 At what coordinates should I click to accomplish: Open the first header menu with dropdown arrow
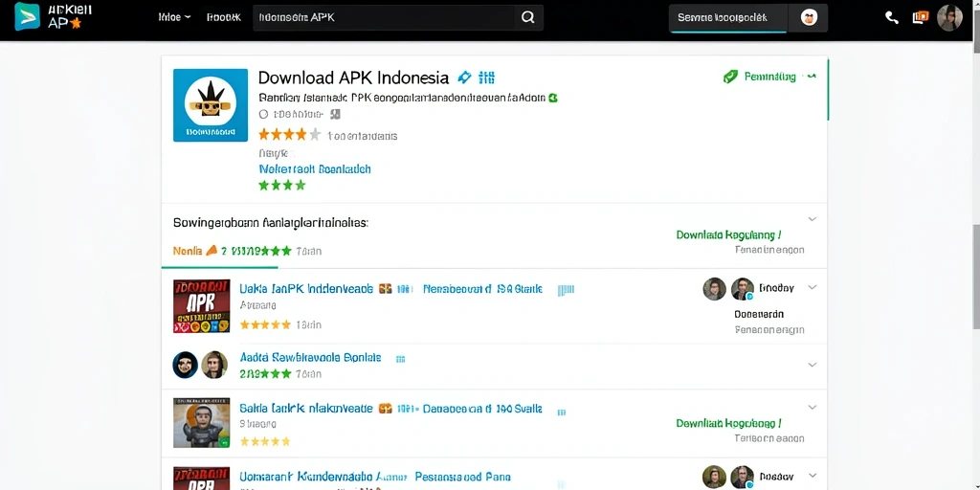pyautogui.click(x=174, y=17)
